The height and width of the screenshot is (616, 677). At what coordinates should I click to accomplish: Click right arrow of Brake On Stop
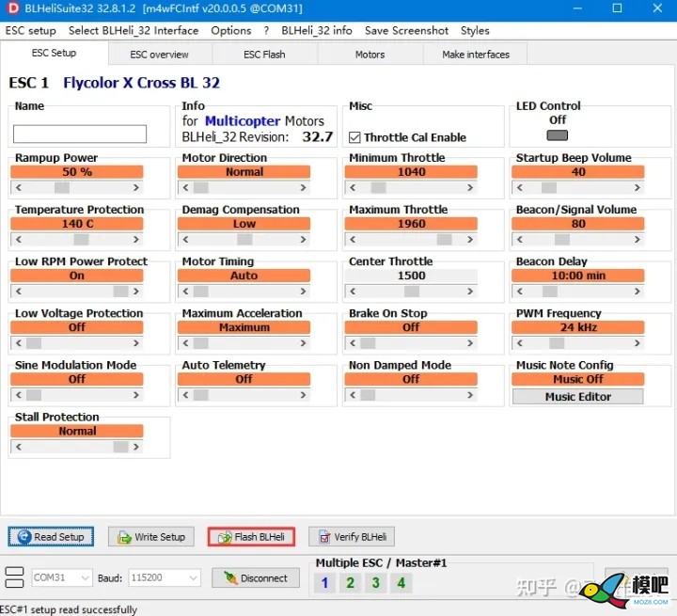pos(470,343)
